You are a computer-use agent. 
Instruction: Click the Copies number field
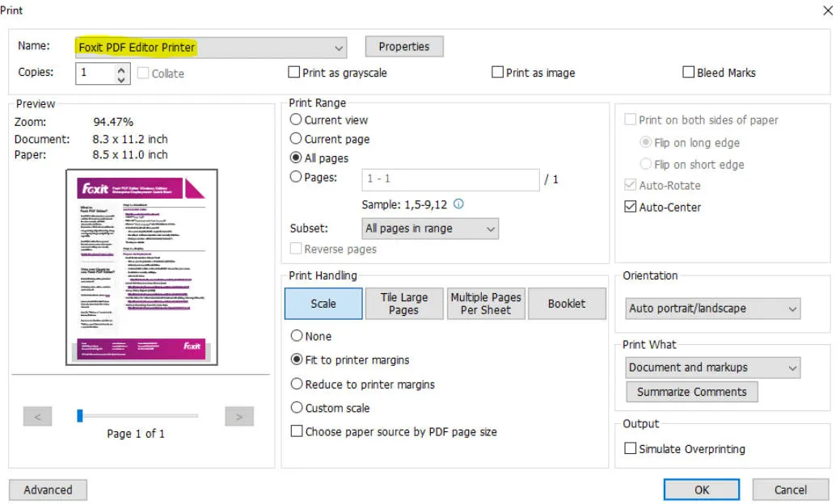(95, 73)
